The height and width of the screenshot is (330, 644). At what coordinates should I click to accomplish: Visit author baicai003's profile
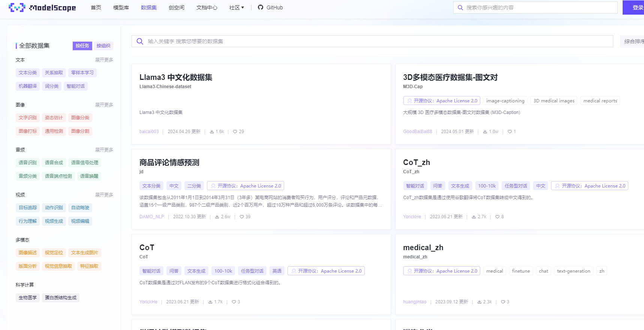[x=149, y=132]
